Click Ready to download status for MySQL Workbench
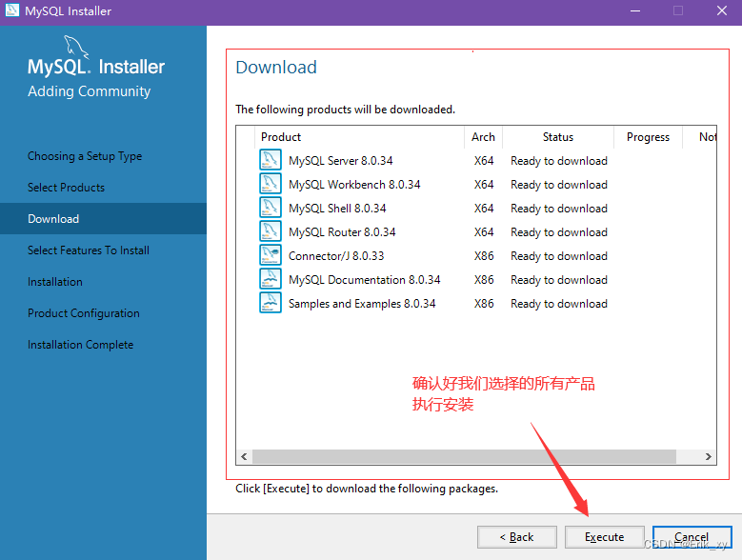742x560 pixels. (559, 185)
